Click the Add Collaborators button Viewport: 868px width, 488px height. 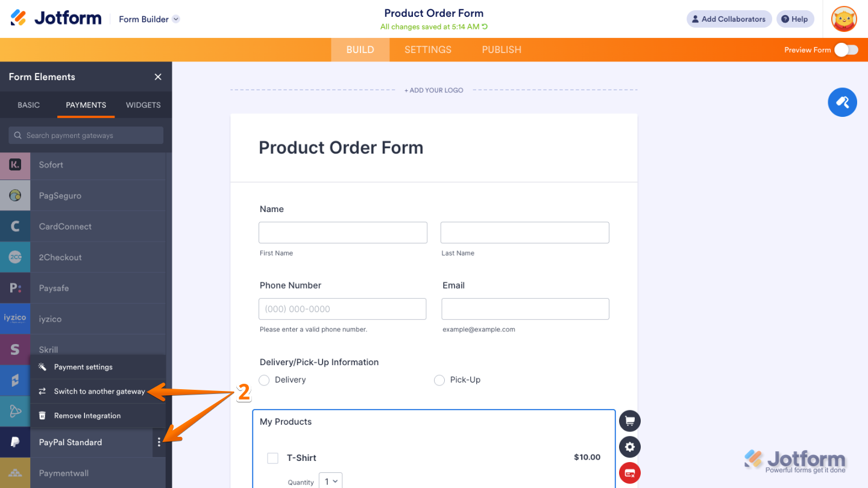729,19
